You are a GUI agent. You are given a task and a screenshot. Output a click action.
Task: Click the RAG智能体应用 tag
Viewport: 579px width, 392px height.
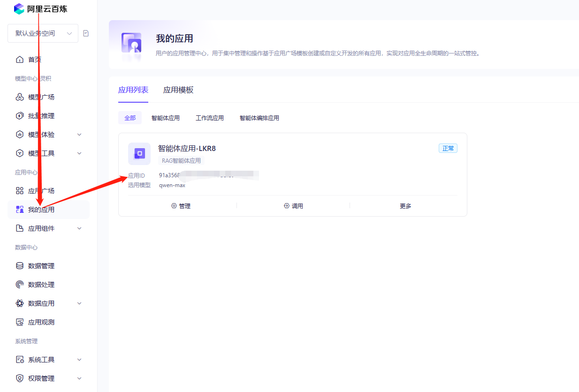(182, 161)
